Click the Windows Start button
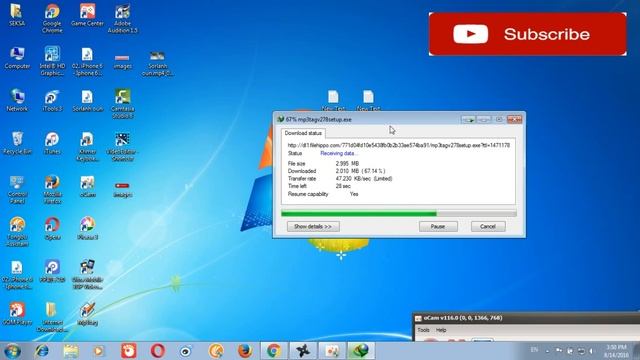This screenshot has height=360, width=640. 12,351
